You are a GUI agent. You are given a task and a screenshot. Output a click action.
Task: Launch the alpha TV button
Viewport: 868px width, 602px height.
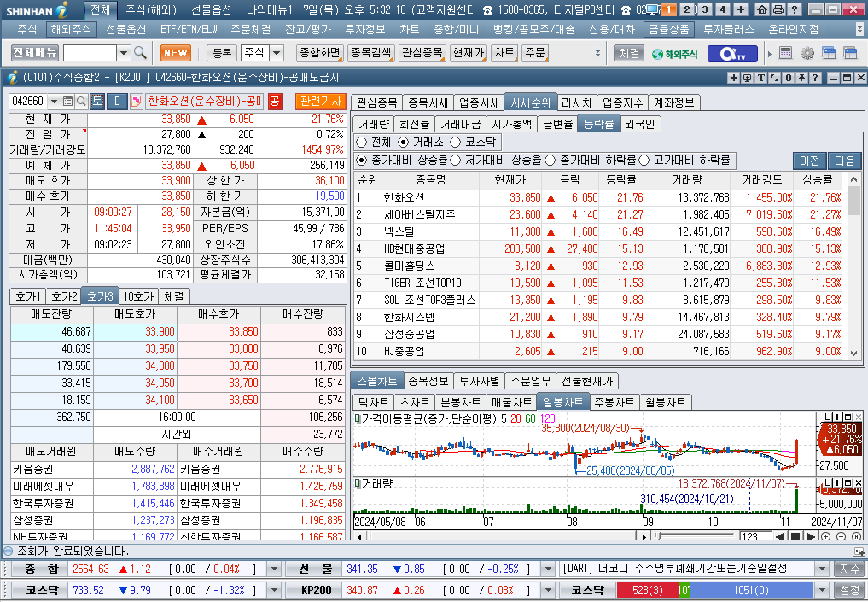pyautogui.click(x=731, y=53)
